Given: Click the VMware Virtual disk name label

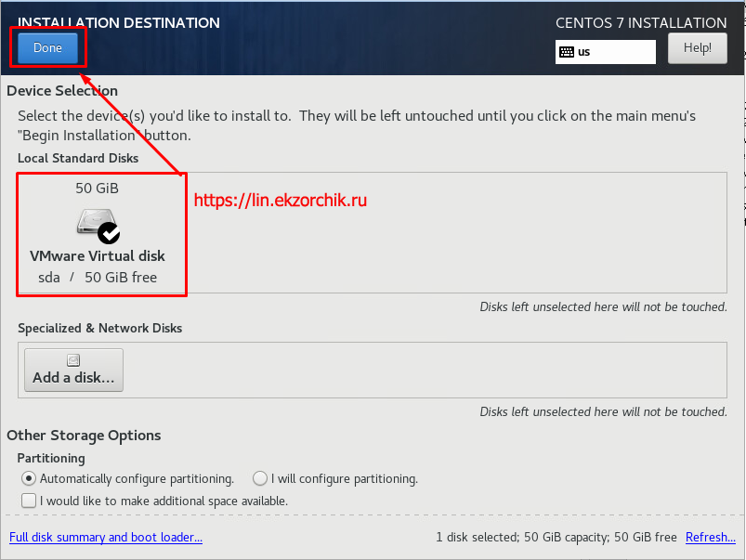Looking at the screenshot, I should pos(98,256).
